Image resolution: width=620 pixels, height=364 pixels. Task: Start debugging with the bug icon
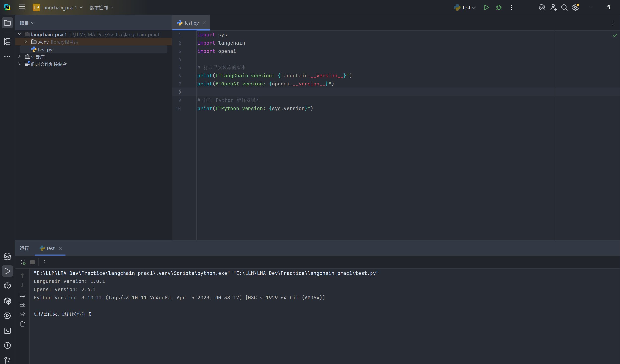(499, 8)
